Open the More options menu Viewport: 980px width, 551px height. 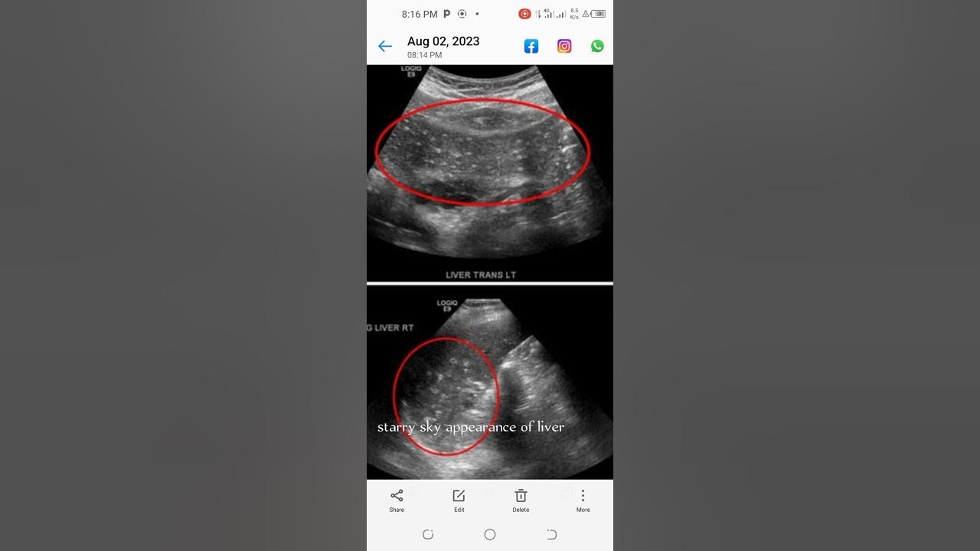coord(583,500)
